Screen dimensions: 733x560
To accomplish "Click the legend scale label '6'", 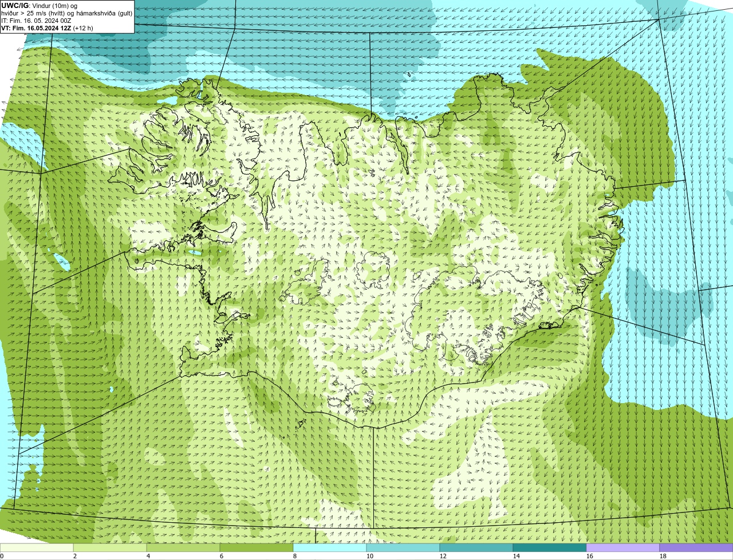I will (222, 556).
